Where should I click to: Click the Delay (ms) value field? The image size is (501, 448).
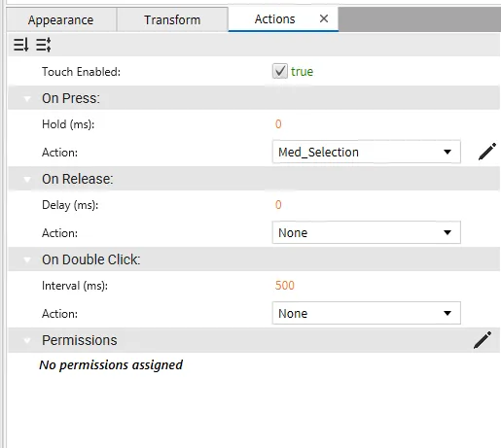point(278,205)
